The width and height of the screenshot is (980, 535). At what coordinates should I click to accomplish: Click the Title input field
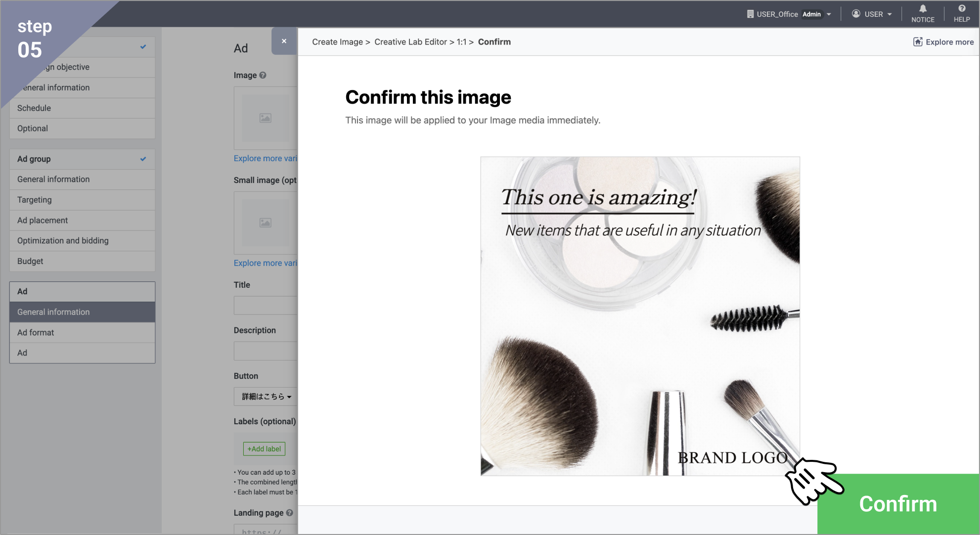tap(266, 306)
